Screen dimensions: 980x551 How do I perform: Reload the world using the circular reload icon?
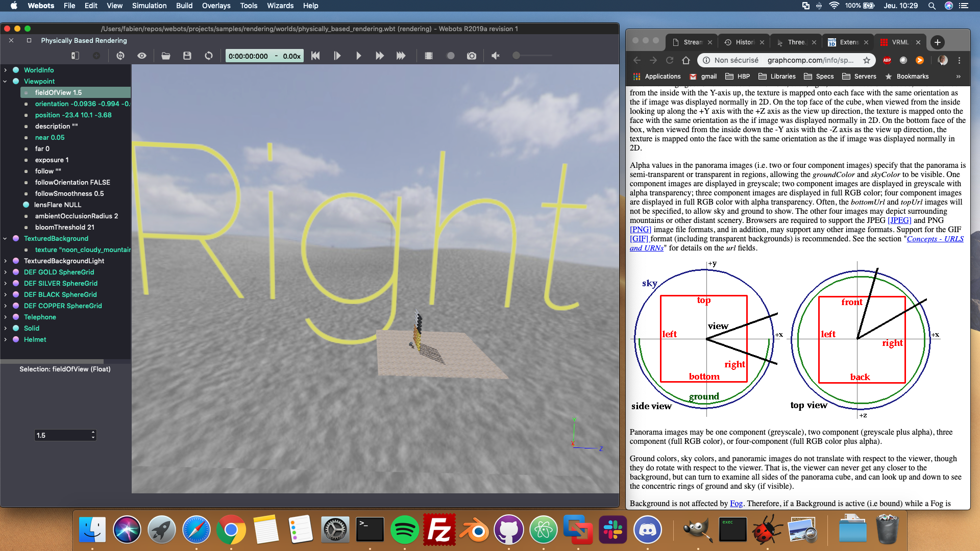(x=209, y=56)
